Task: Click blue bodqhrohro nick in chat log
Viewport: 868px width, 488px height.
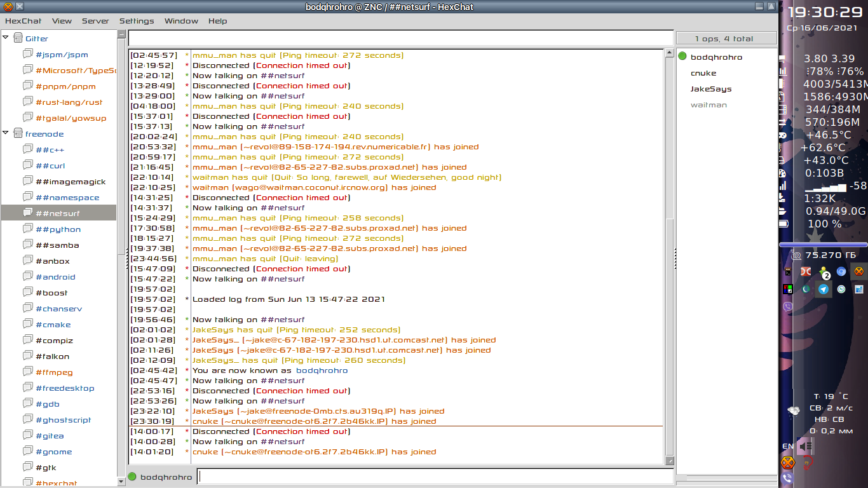Action: click(322, 370)
